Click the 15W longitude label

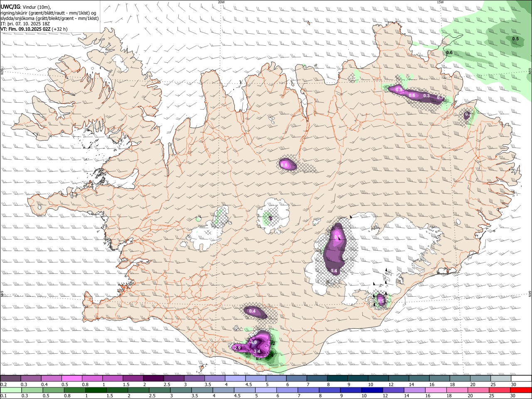click(440, 2)
